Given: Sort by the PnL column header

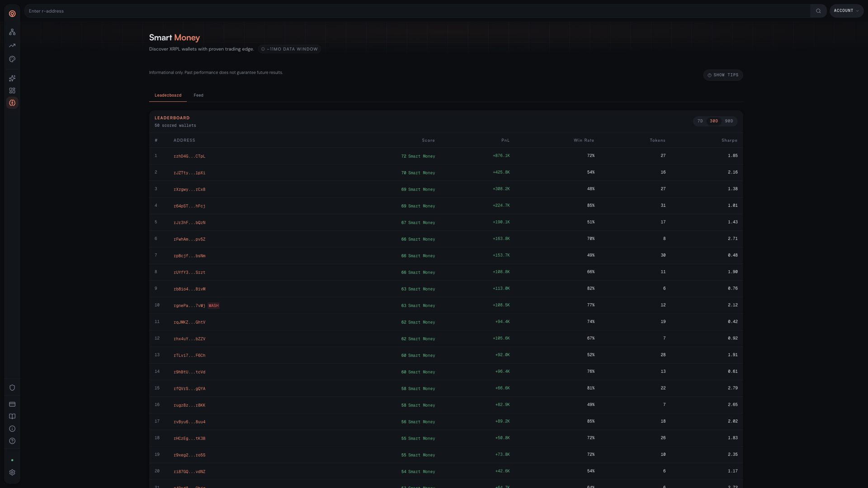Looking at the screenshot, I should click(x=505, y=141).
